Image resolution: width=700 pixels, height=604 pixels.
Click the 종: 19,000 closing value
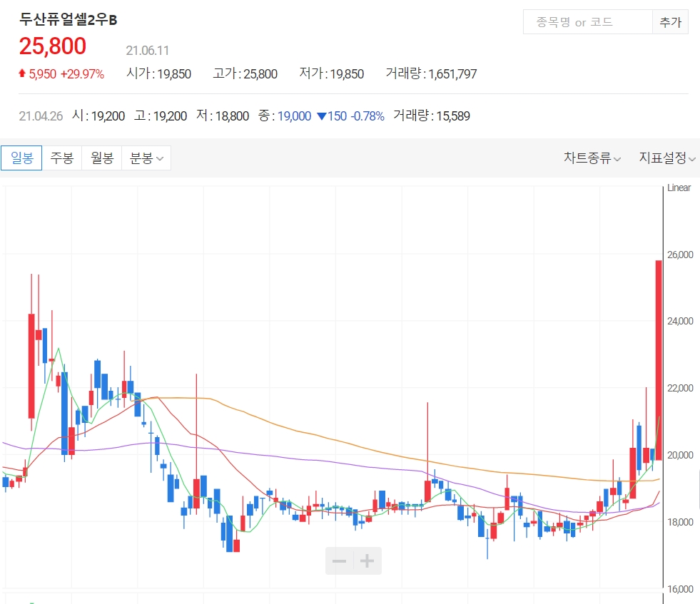click(x=285, y=116)
